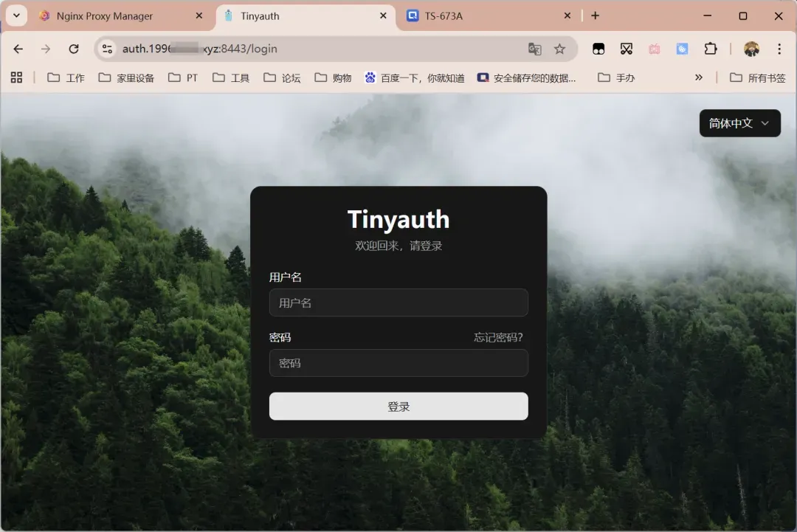Open the tab search dropdown arrow

(16, 15)
